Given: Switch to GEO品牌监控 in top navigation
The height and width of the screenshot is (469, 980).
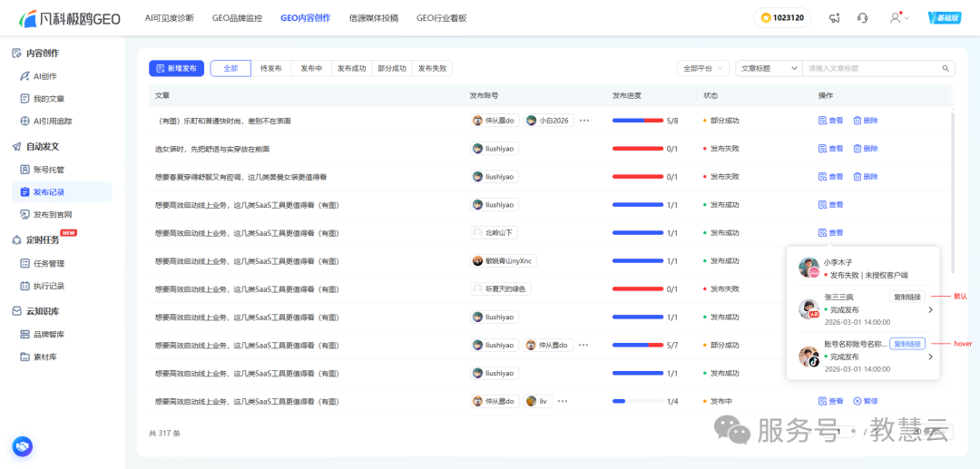Looking at the screenshot, I should click(x=237, y=18).
